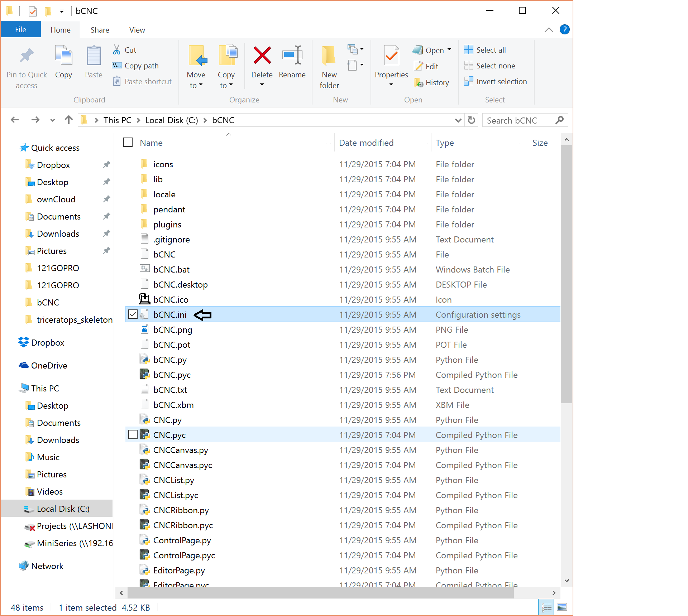
Task: Click the Copy path icon
Action: point(116,66)
